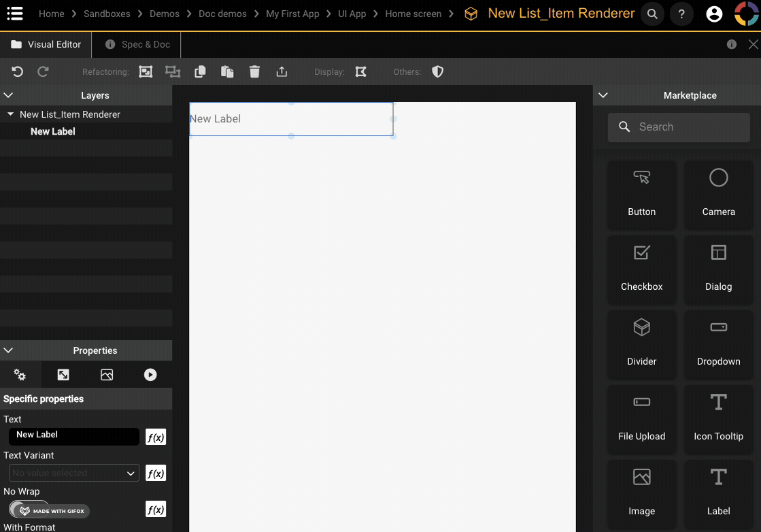
Task: Open the Text Variant dropdown
Action: (73, 473)
